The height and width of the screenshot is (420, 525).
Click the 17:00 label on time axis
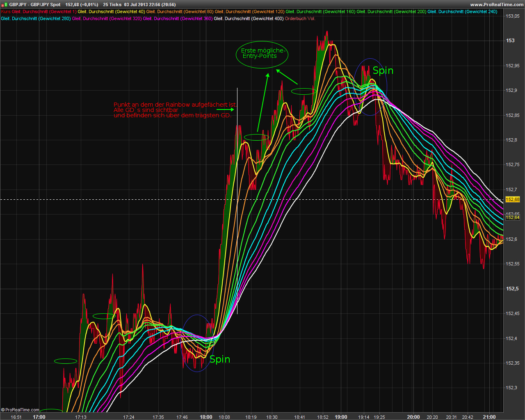[x=39, y=417]
